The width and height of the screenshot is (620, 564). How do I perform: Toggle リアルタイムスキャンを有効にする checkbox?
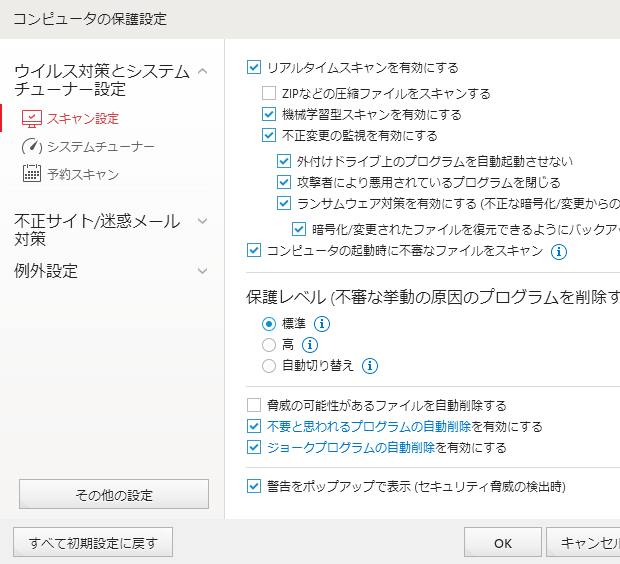(x=253, y=68)
